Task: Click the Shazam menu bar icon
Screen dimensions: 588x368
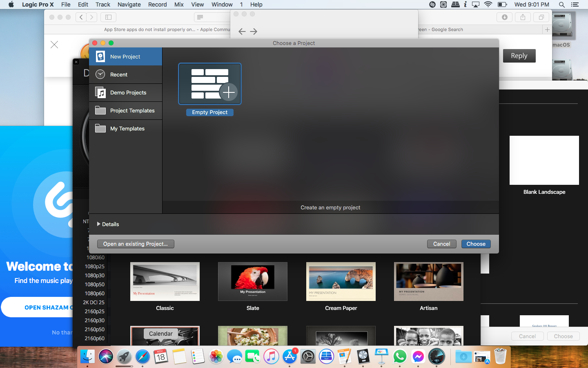Action: (x=432, y=4)
